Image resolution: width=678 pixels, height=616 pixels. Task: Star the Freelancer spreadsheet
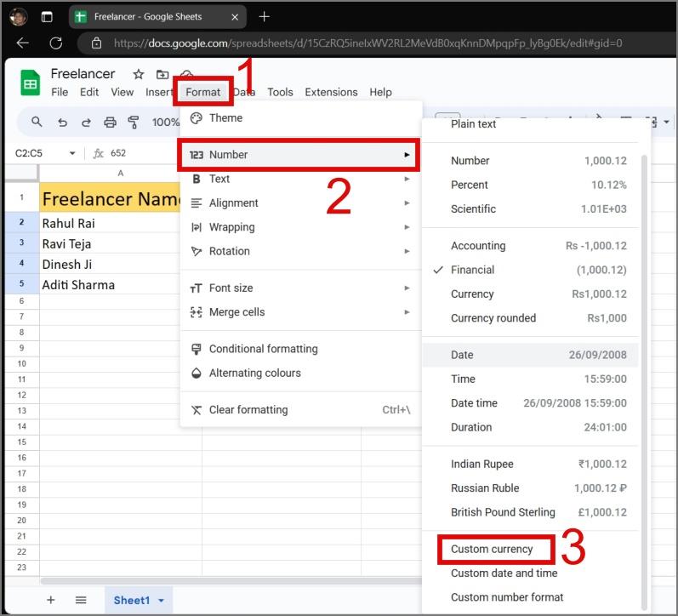(139, 74)
